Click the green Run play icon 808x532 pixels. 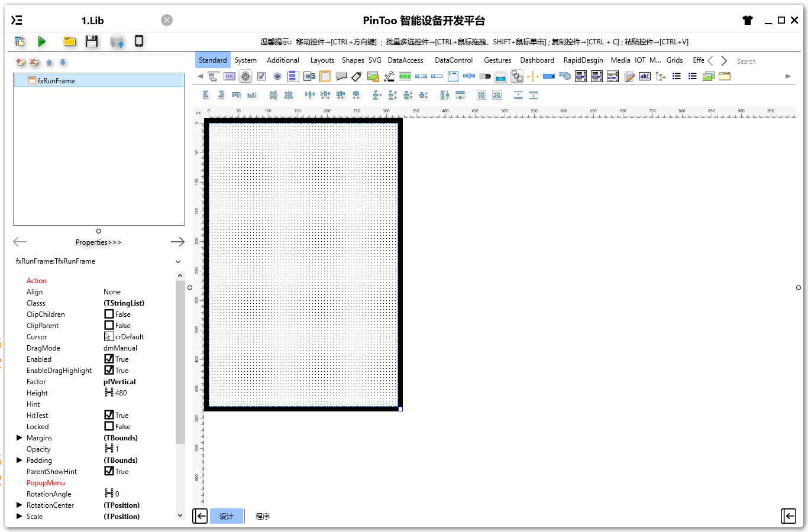pos(41,41)
